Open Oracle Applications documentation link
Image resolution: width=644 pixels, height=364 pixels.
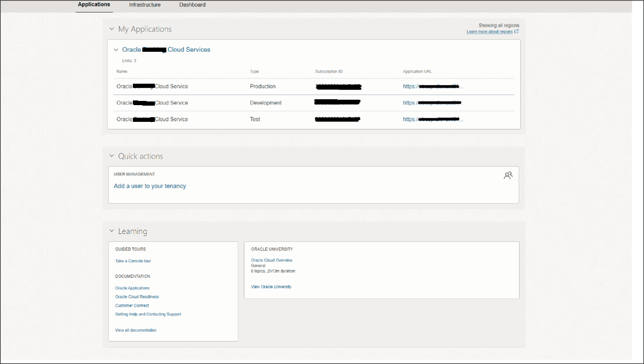[x=132, y=288]
